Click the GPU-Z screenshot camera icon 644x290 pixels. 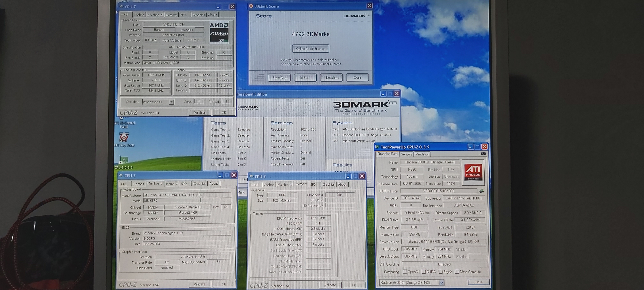483,153
